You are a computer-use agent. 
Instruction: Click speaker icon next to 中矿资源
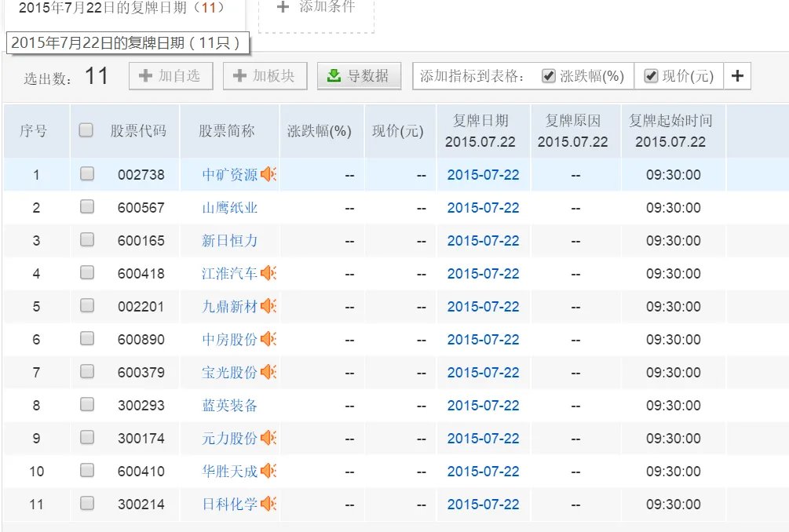(x=268, y=174)
